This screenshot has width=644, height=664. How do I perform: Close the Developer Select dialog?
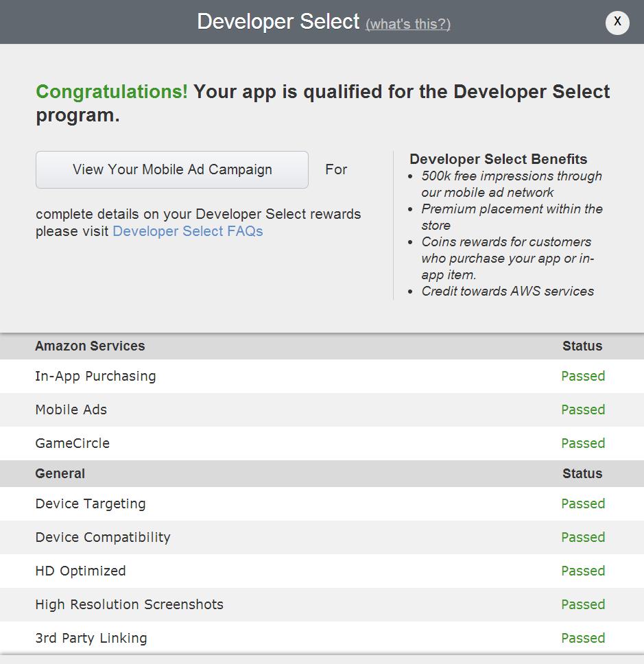(617, 22)
